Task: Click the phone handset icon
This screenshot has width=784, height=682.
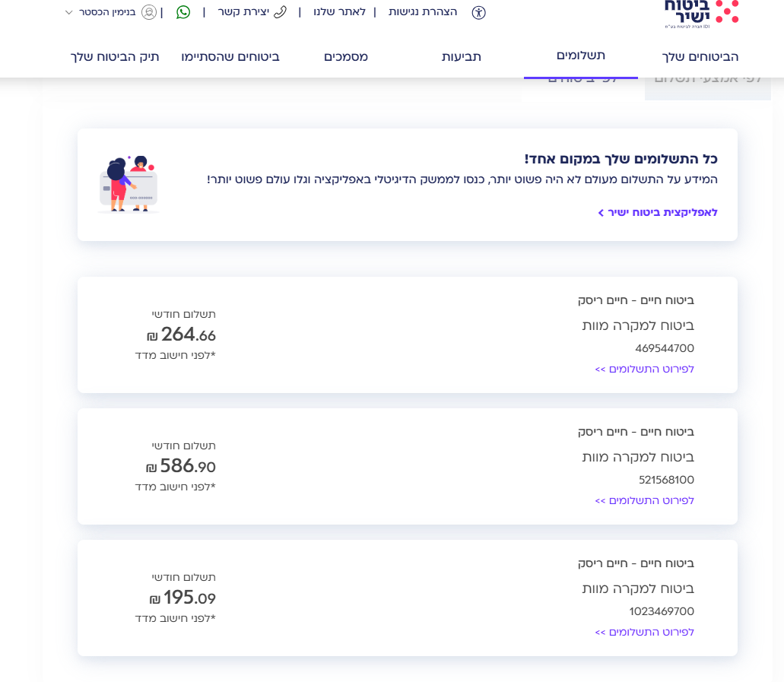Action: (x=280, y=12)
